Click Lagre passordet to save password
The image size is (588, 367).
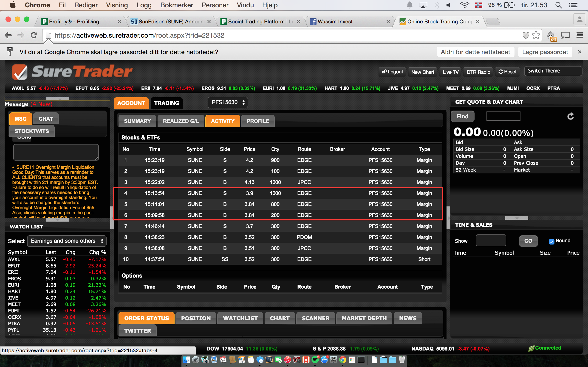545,52
